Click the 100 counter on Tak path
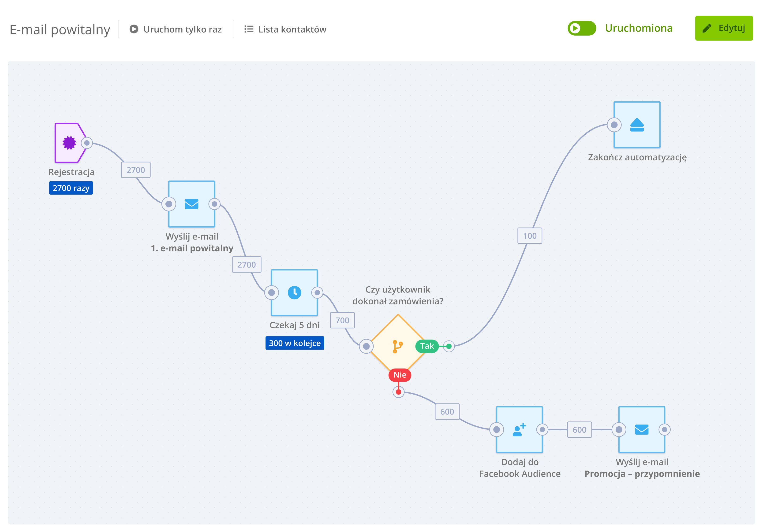 tap(530, 236)
